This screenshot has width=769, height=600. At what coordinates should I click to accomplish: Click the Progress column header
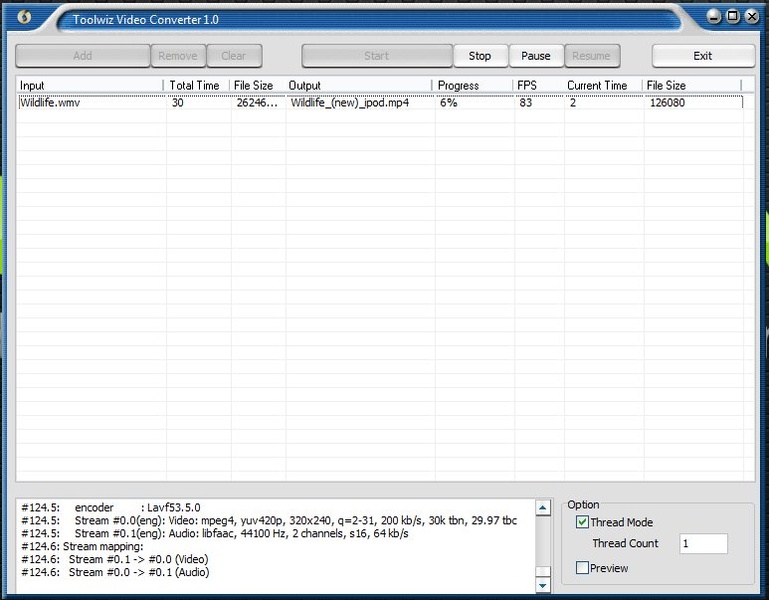click(x=473, y=85)
